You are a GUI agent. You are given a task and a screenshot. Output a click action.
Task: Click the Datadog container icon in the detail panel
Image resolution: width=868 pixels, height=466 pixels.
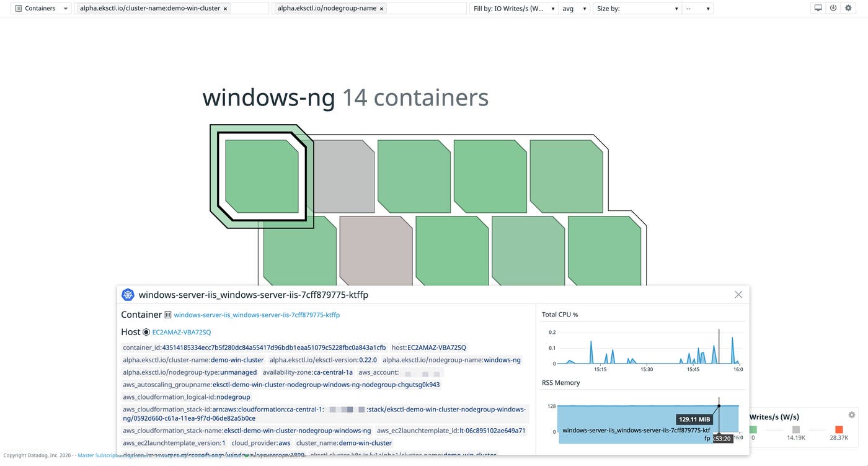pyautogui.click(x=128, y=294)
